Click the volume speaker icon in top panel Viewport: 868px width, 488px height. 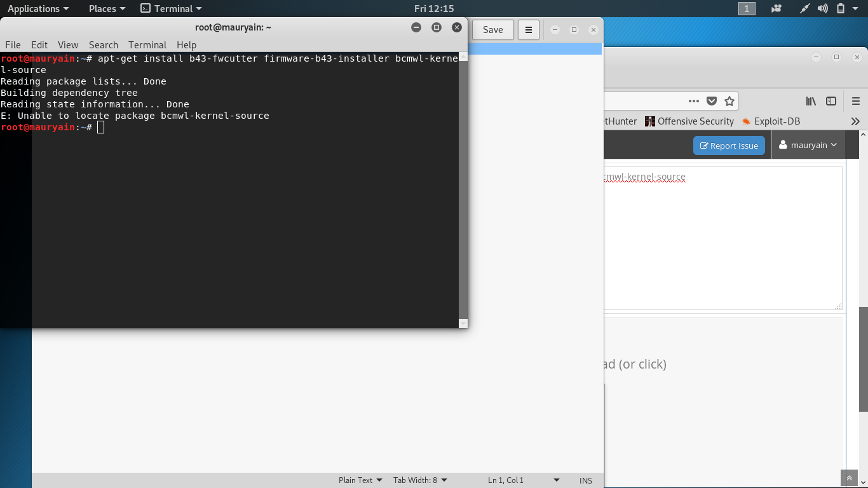823,8
